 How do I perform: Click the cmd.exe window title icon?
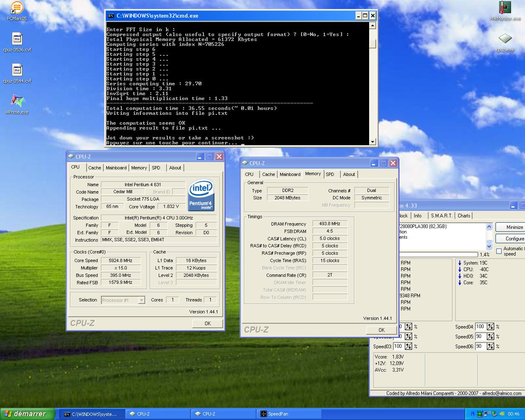click(111, 16)
